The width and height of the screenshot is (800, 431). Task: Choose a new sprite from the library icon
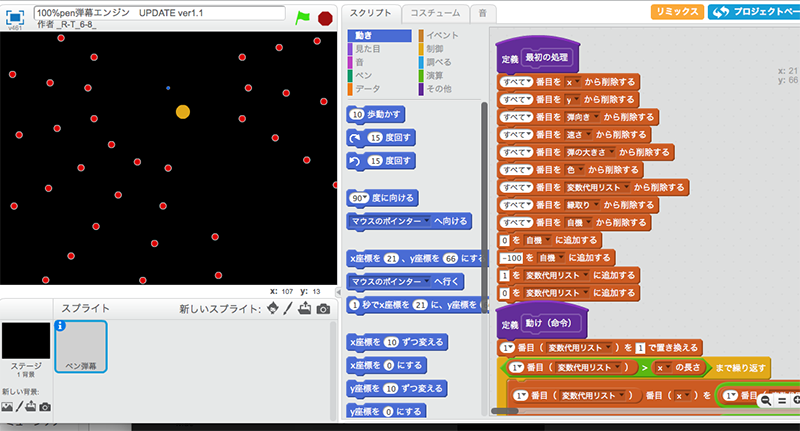[273, 308]
